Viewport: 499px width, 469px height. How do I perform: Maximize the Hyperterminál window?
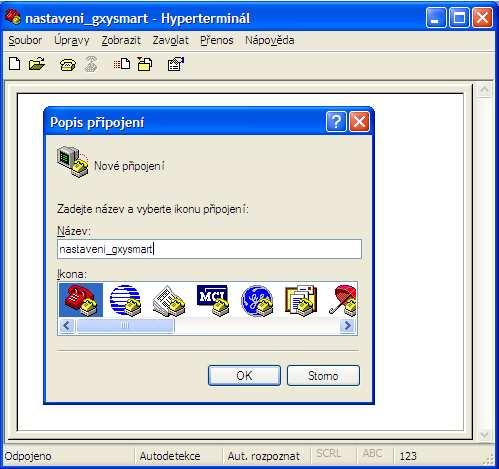pos(459,18)
